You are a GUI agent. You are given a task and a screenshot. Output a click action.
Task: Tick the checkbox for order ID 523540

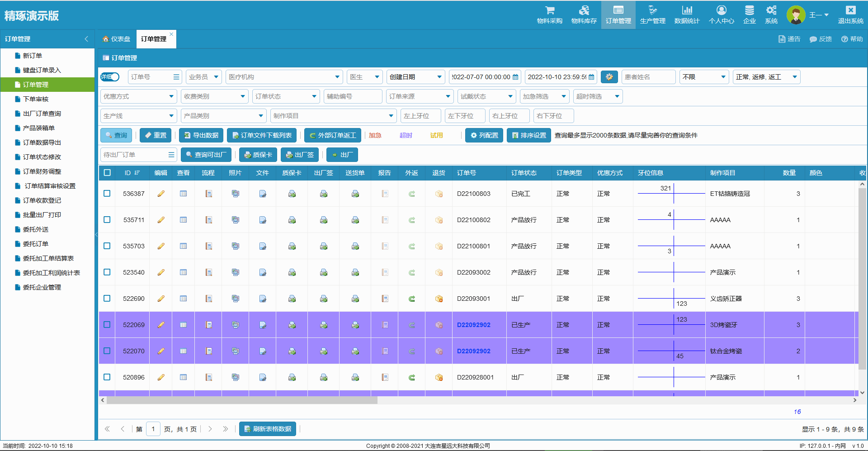(107, 272)
